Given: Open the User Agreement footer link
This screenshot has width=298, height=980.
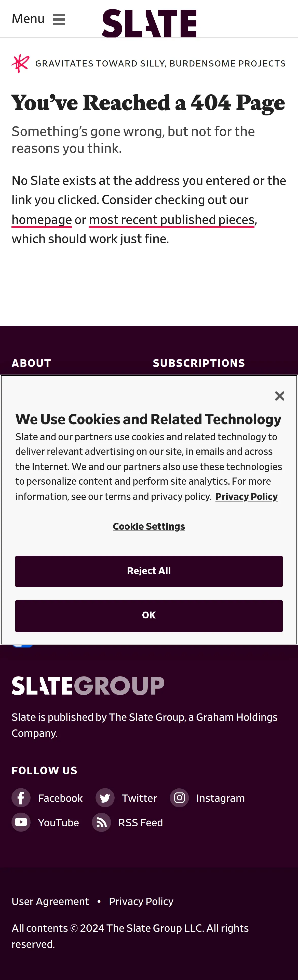Looking at the screenshot, I should point(50,901).
